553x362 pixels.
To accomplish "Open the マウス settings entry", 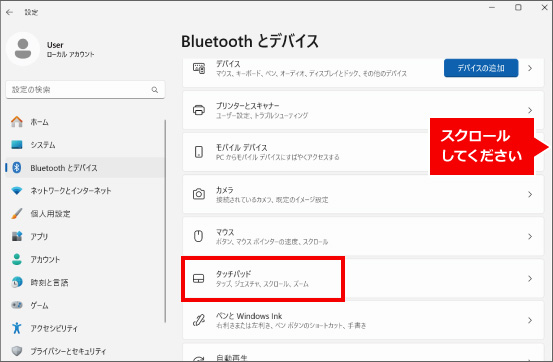I will [x=363, y=236].
